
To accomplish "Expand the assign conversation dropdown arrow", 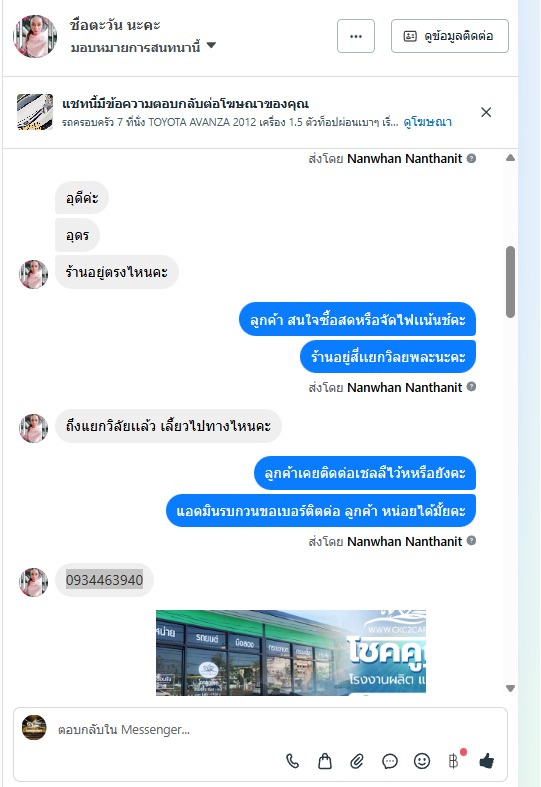I will [211, 45].
